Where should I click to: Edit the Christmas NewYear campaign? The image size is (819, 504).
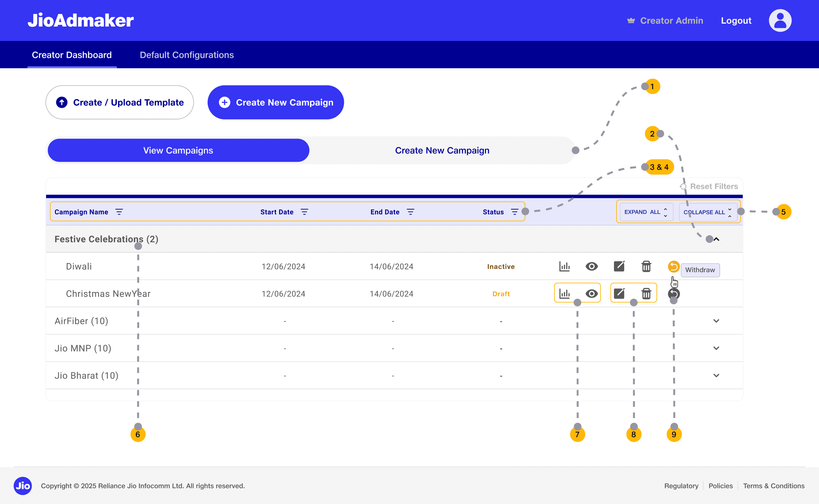[619, 294]
